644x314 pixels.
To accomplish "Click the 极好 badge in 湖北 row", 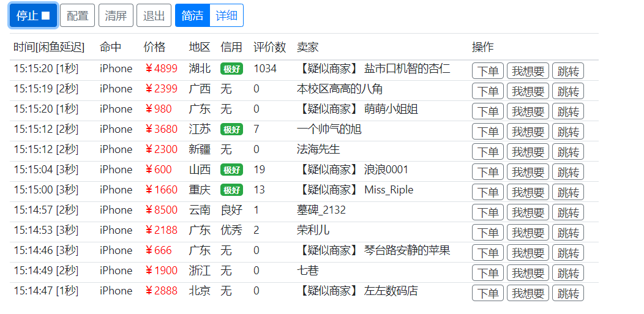I will point(231,69).
